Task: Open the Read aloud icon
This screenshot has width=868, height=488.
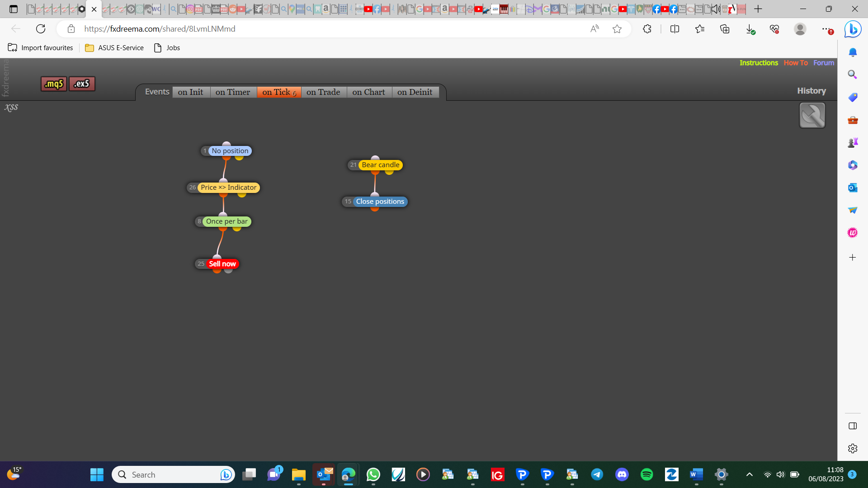Action: pyautogui.click(x=594, y=29)
